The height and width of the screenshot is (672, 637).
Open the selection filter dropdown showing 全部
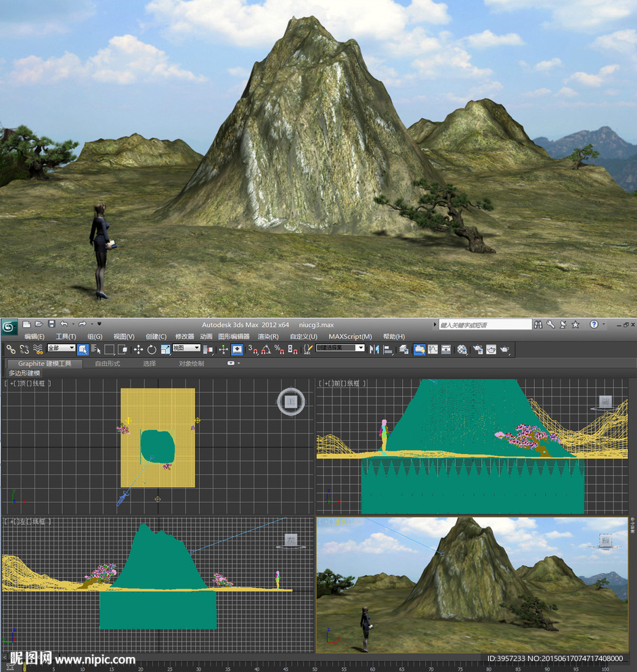tap(60, 349)
